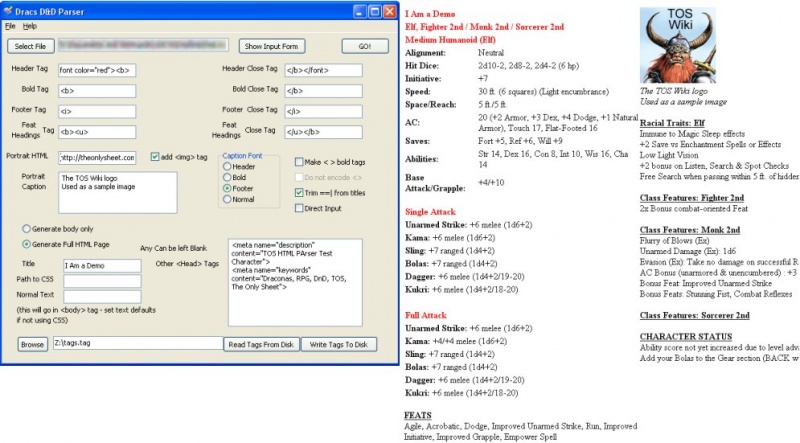This screenshot has width=800, height=443.
Task: Click Base Attack/Grapple '+4/+10' value
Action: pos(491,183)
